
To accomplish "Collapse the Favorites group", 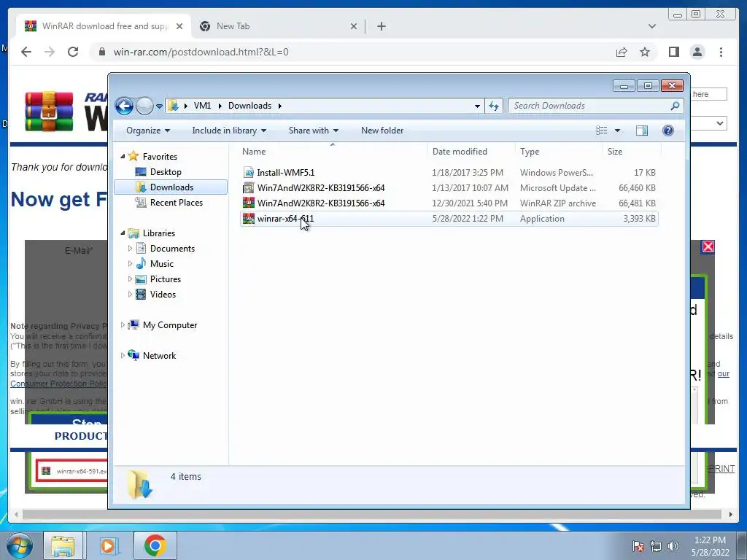I will coord(123,156).
